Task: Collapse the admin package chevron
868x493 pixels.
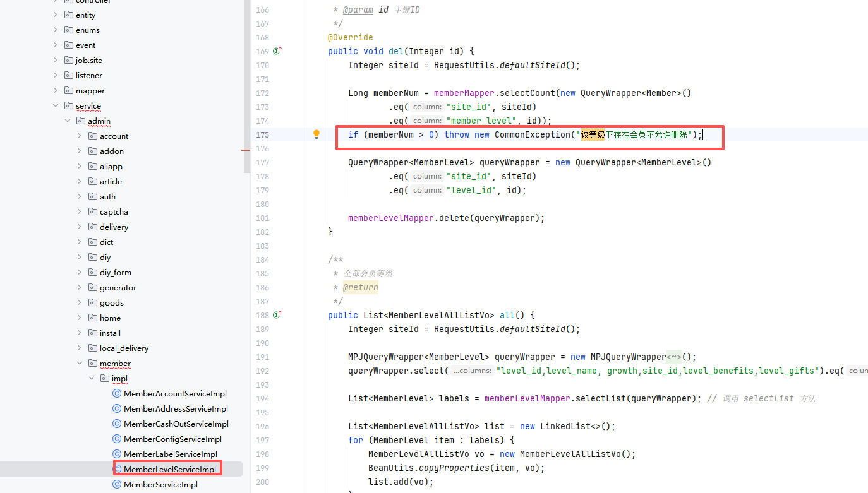Action: click(68, 121)
